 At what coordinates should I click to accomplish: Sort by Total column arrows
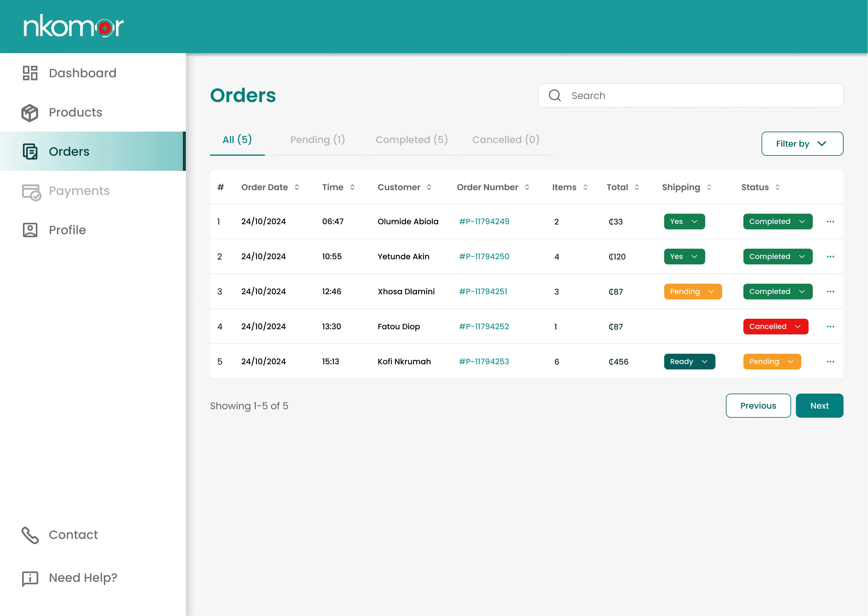click(x=637, y=187)
